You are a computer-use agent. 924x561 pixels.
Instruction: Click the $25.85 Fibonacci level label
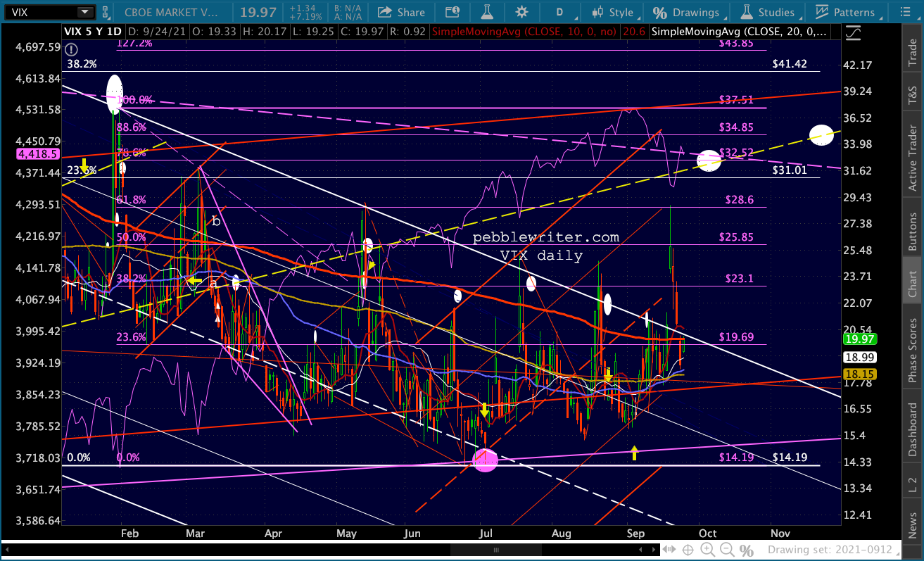pyautogui.click(x=736, y=237)
